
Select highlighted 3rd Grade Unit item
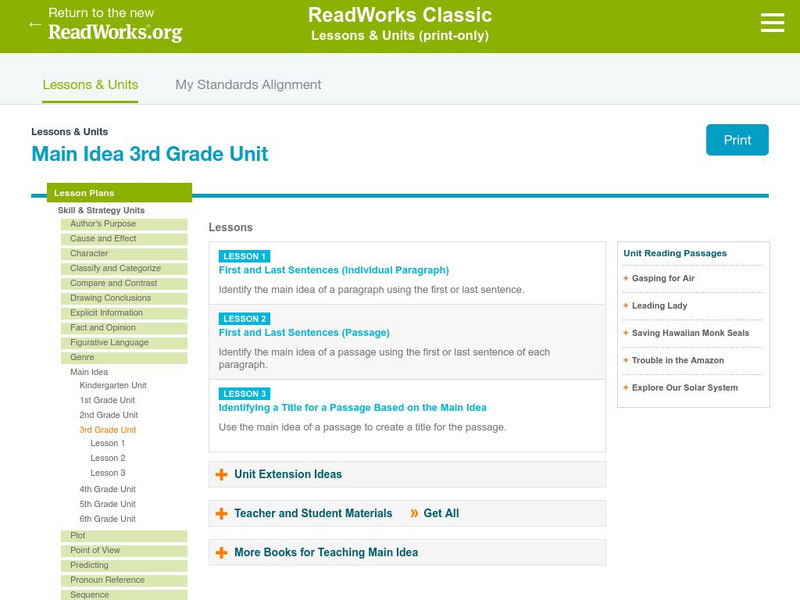108,430
